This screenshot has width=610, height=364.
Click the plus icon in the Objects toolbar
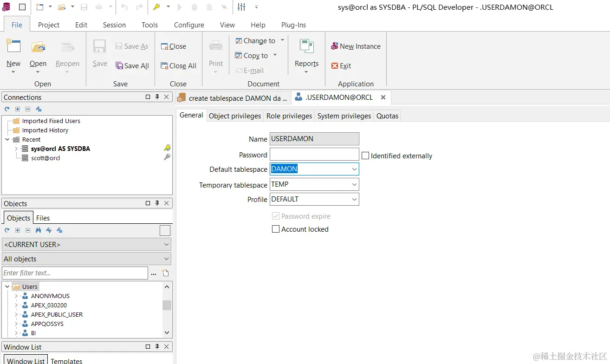tap(18, 230)
